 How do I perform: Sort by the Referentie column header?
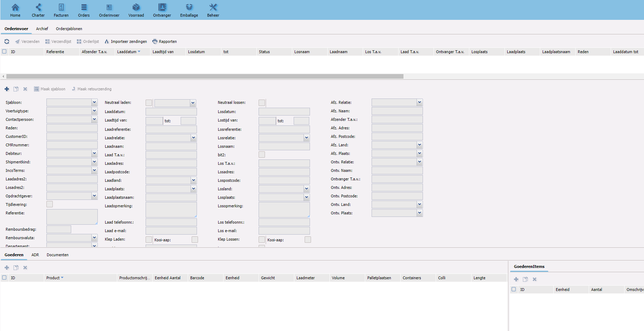[62, 52]
